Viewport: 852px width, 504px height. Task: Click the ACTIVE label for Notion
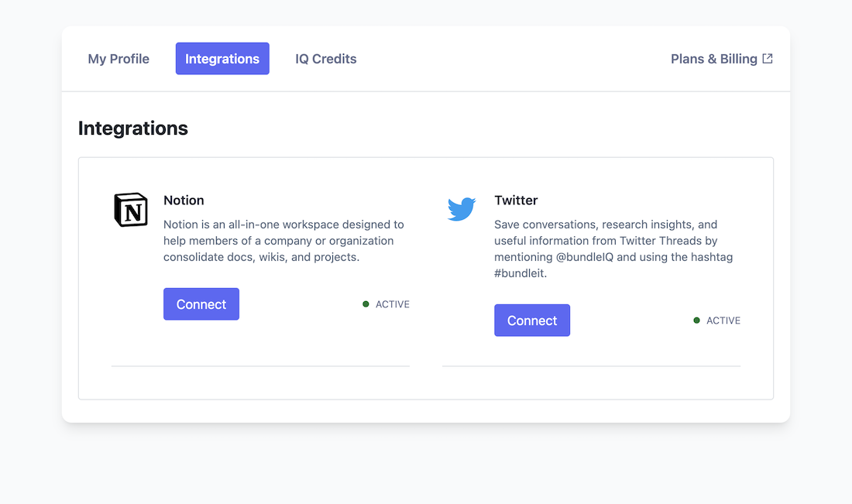[392, 304]
